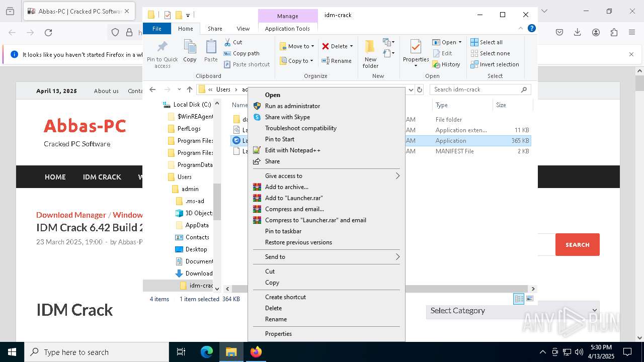Select Contacts in navigation tree
Screen dimensions: 644x362
pyautogui.click(x=192, y=237)
